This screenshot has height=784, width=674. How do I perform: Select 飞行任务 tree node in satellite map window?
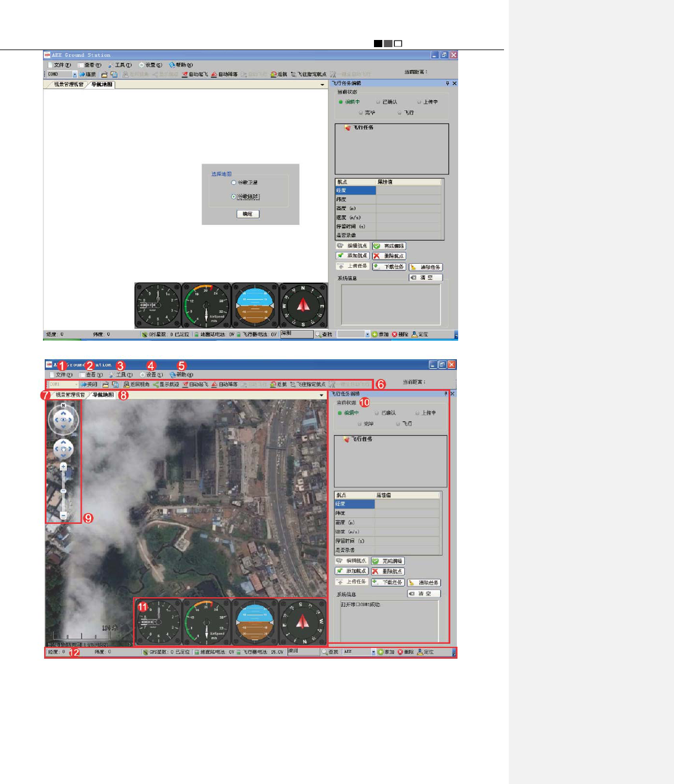coord(358,439)
